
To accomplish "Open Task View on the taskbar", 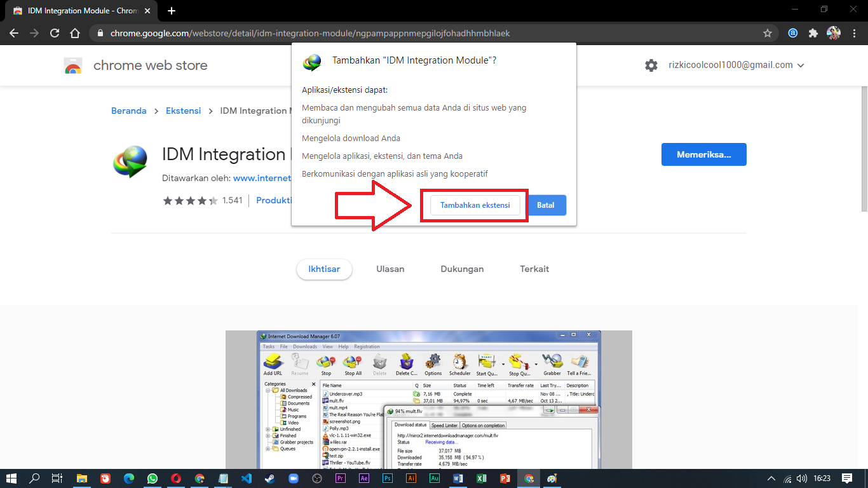I will (x=57, y=478).
